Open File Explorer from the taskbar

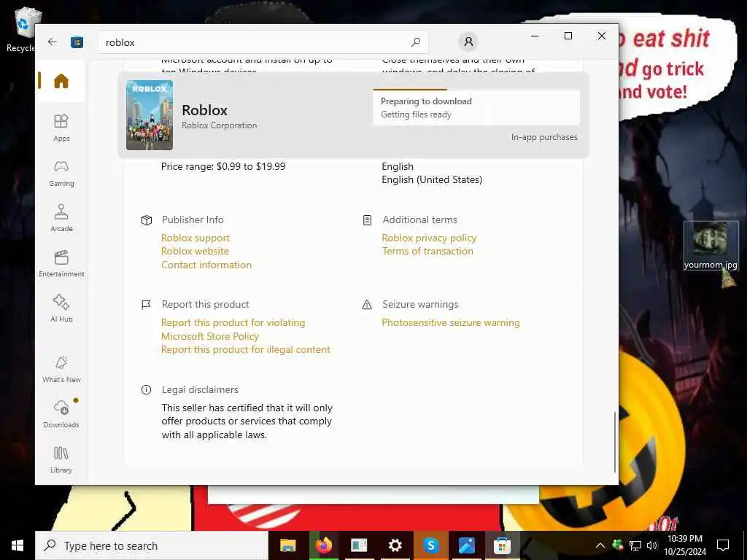tap(287, 545)
